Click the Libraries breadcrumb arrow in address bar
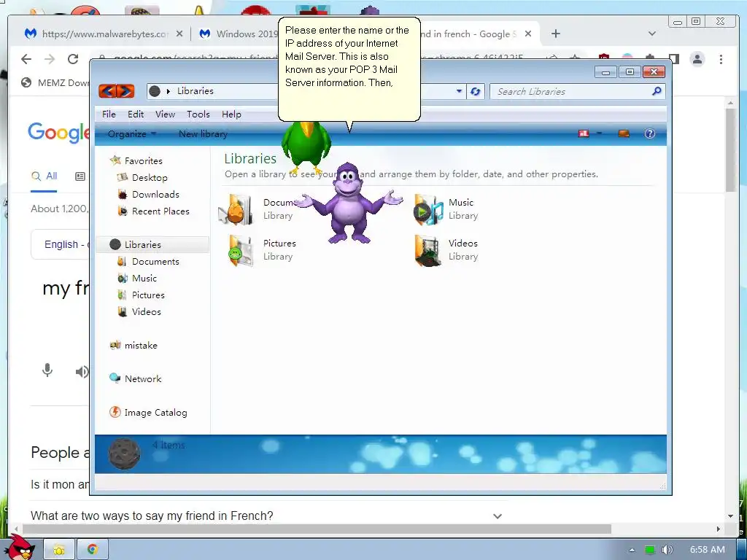 click(169, 91)
